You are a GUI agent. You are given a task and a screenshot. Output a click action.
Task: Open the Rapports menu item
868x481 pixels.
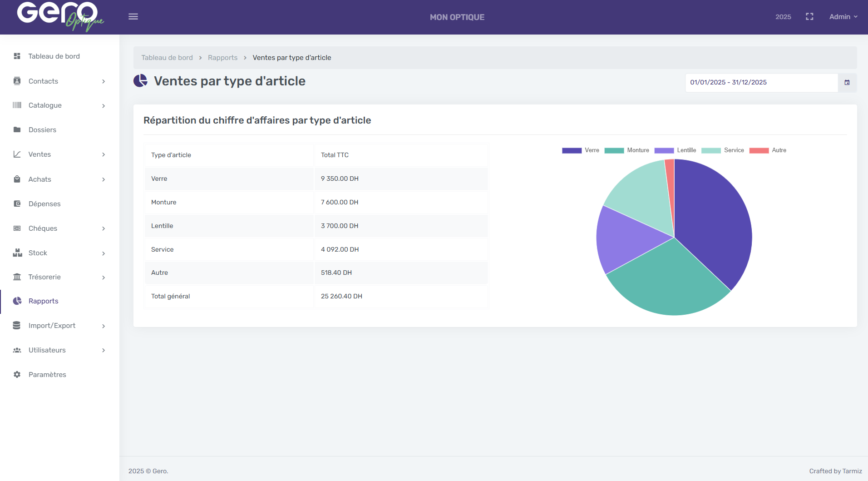(43, 301)
